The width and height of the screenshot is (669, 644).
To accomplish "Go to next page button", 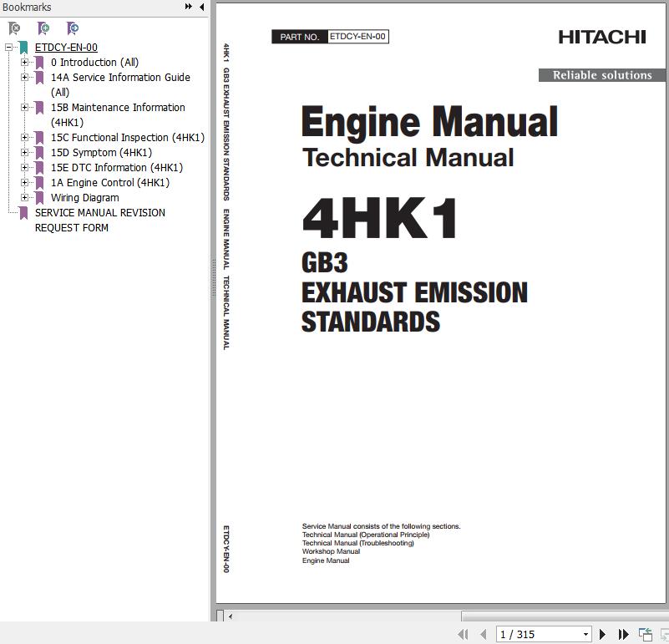I will [602, 634].
